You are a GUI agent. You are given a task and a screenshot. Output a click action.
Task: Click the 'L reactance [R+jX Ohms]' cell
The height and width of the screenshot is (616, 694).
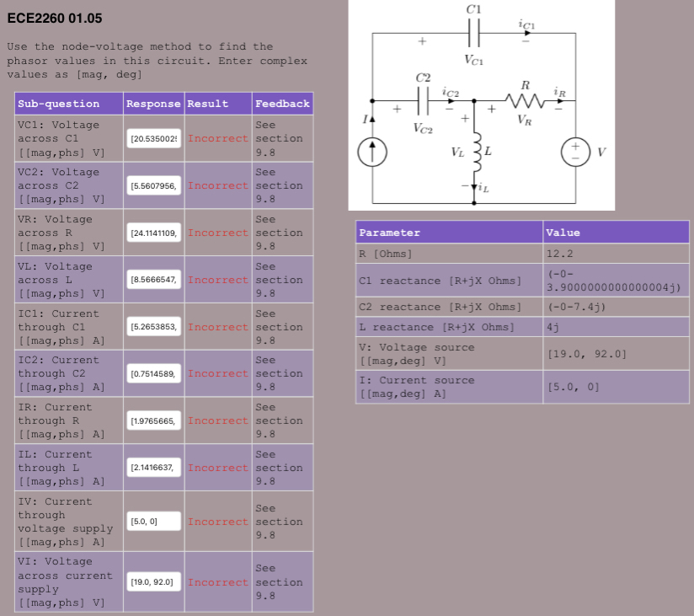[x=449, y=327]
